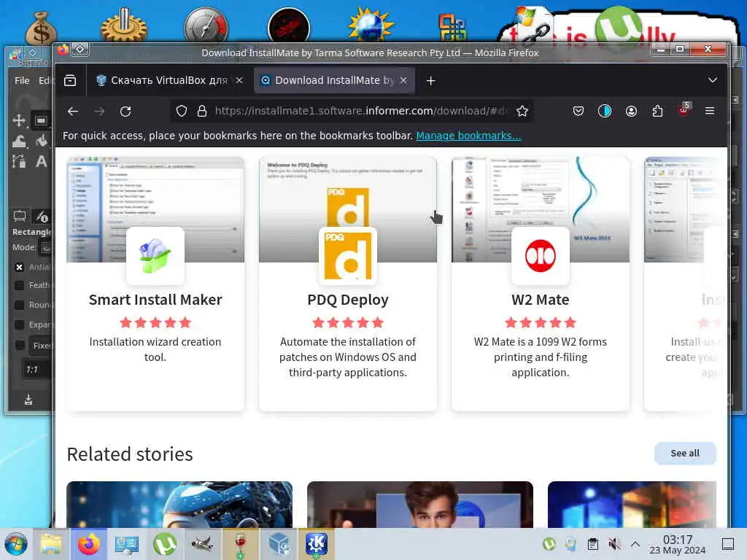Open the Firefox account icon
This screenshot has width=747, height=560.
(631, 112)
